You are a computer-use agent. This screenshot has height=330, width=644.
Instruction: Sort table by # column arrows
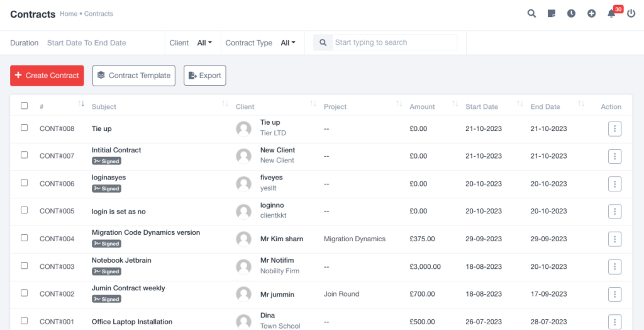pyautogui.click(x=81, y=104)
